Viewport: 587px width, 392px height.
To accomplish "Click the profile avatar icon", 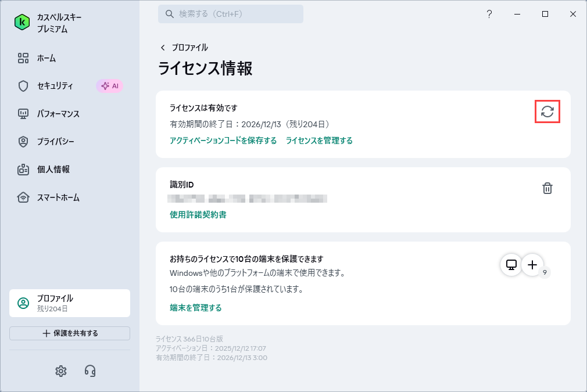I will click(x=23, y=303).
